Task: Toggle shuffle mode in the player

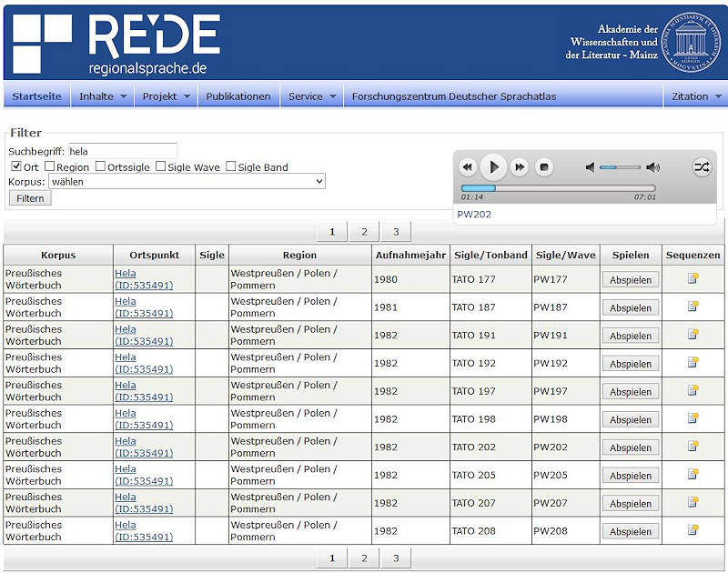Action: [701, 167]
